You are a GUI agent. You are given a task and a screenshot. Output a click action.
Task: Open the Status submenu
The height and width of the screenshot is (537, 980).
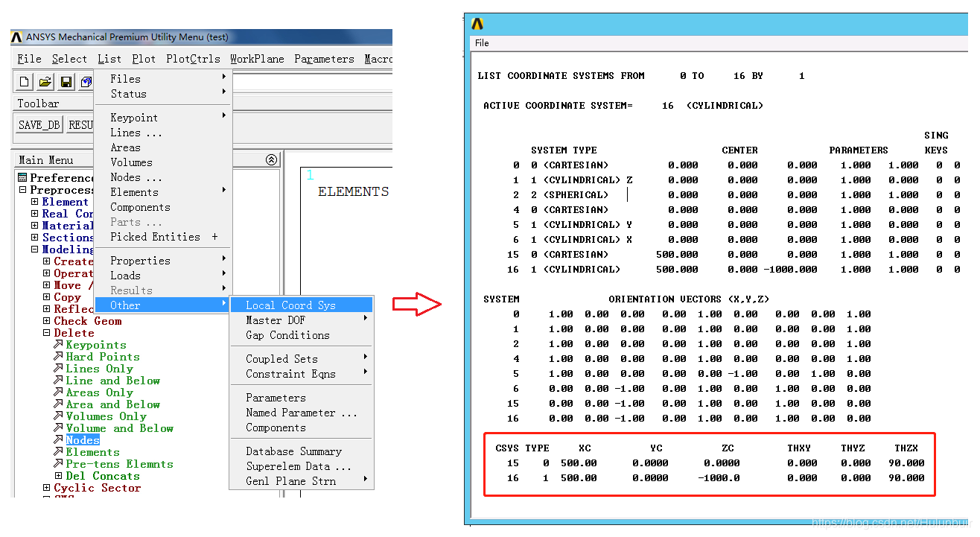[163, 94]
